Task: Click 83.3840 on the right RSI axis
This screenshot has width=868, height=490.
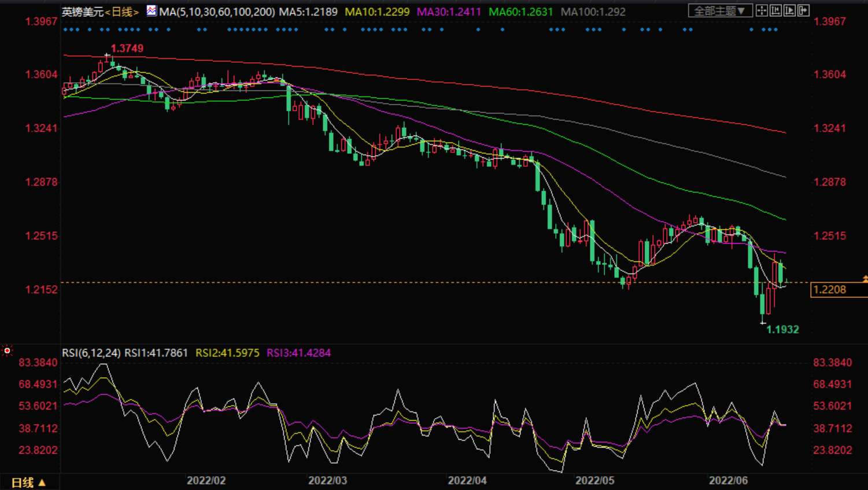Action: pyautogui.click(x=833, y=363)
